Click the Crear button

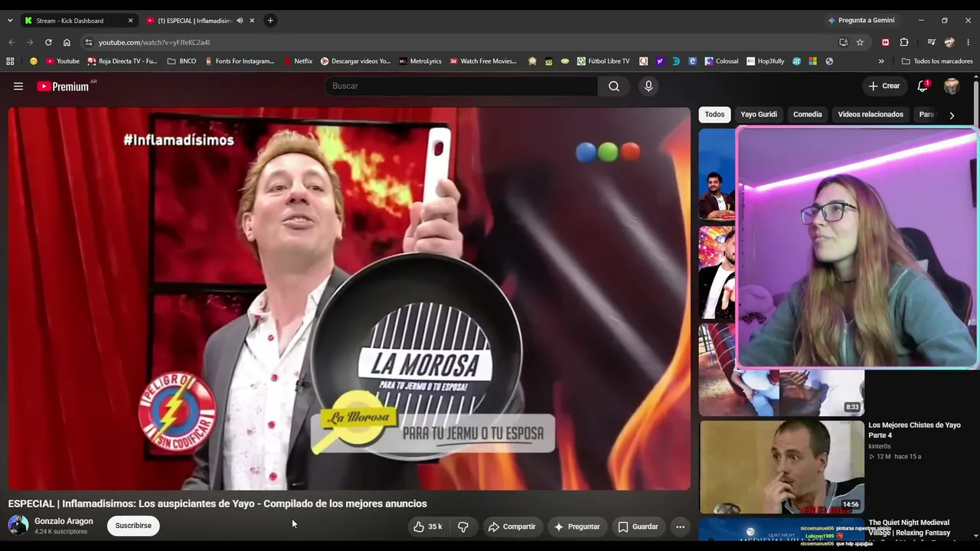point(884,86)
